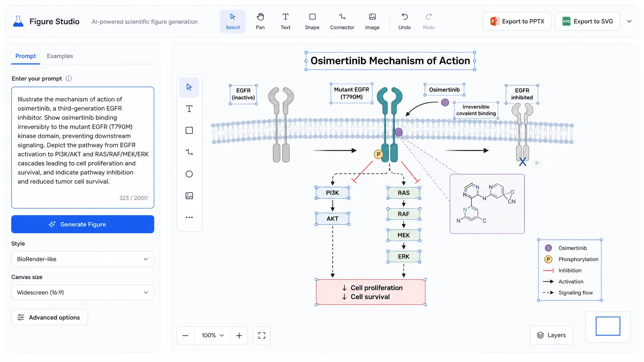Screen dimensions: 644x362
Task: Select the arrow pointer in side toolbar
Action: [x=189, y=87]
